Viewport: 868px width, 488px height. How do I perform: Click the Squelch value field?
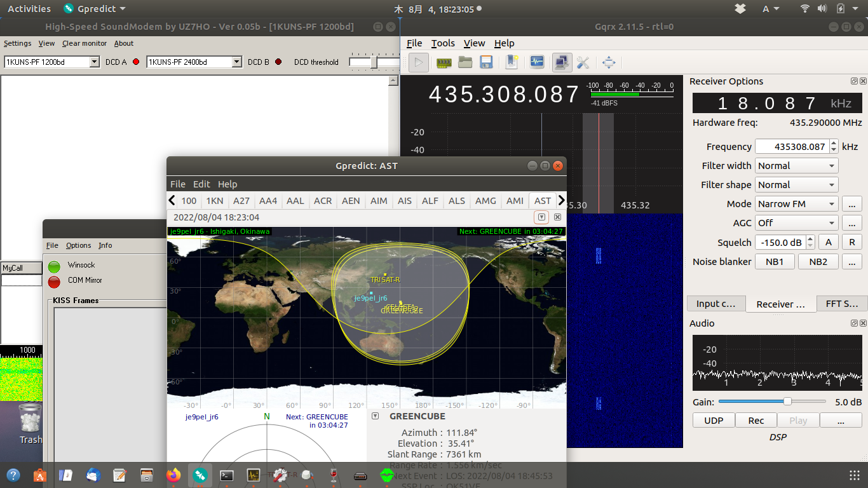(780, 242)
